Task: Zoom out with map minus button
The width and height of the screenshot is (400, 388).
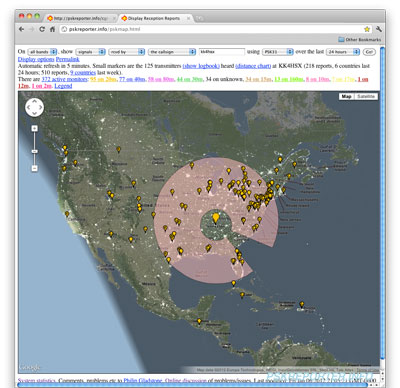Action: [x=35, y=168]
